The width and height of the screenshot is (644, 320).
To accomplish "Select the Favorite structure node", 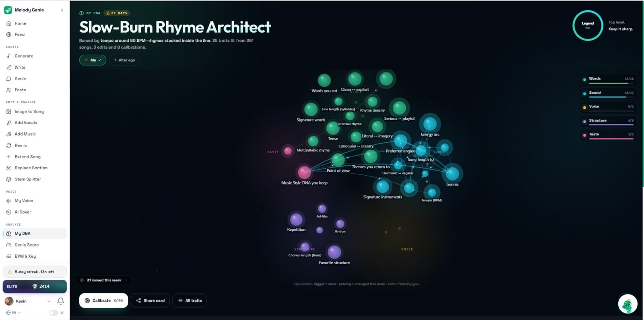I will [x=334, y=252].
